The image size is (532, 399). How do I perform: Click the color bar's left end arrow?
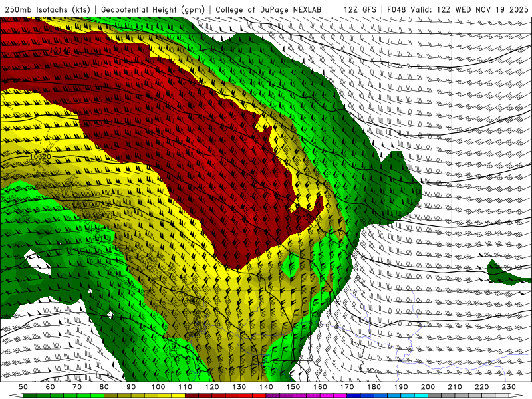[16, 396]
